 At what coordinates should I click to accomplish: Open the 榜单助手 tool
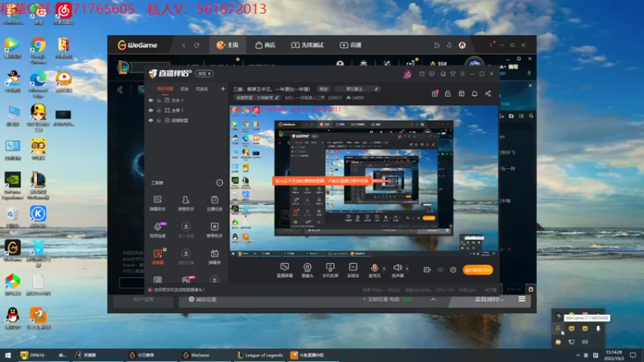tap(214, 230)
